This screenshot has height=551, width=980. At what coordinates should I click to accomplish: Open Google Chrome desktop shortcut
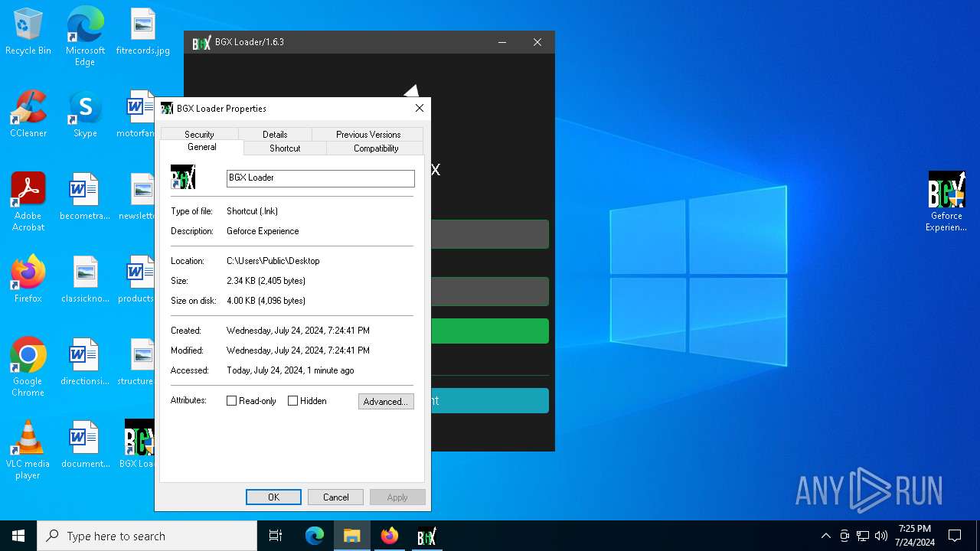point(28,367)
